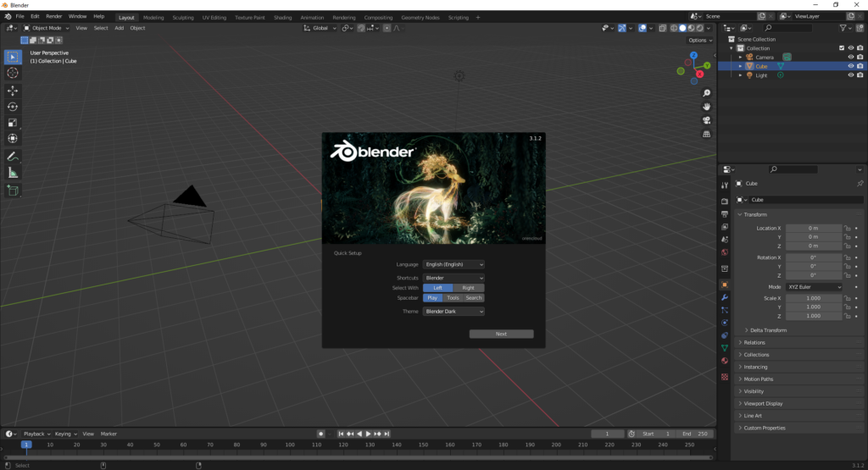Screen dimensions: 868x470
Task: Select the Measure tool
Action: [x=12, y=173]
